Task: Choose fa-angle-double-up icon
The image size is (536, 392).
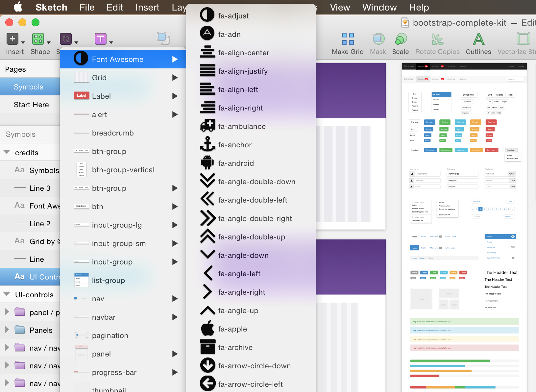Action: point(251,237)
